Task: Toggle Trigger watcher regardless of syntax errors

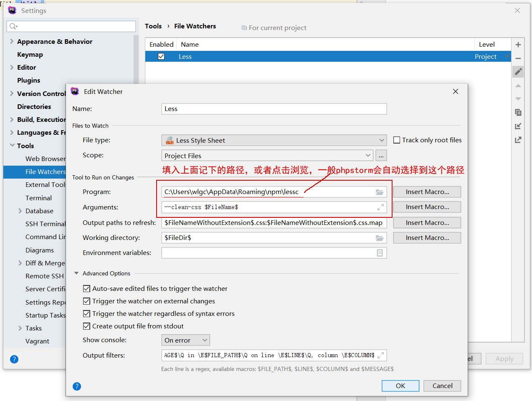Action: (x=86, y=313)
